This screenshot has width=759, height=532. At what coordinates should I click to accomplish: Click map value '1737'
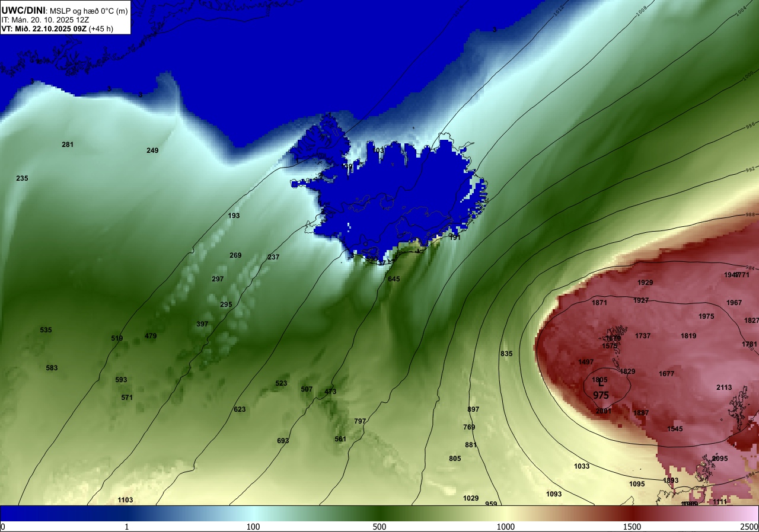[x=643, y=336]
